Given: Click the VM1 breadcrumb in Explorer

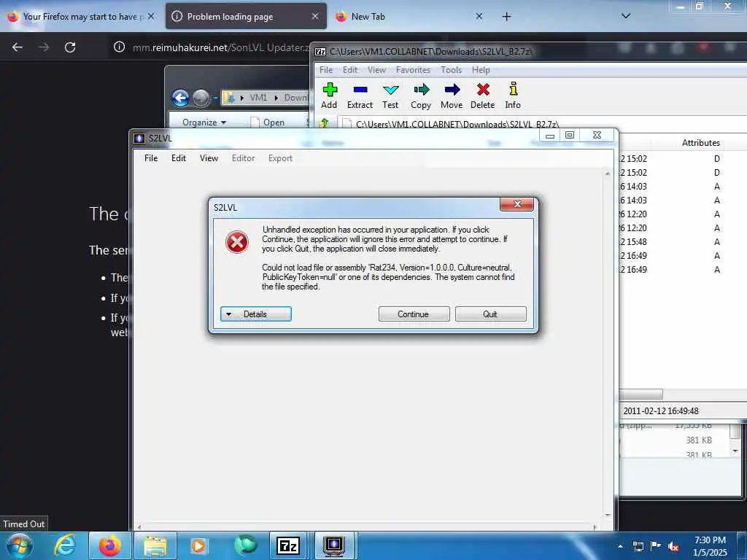Looking at the screenshot, I should pos(258,98).
